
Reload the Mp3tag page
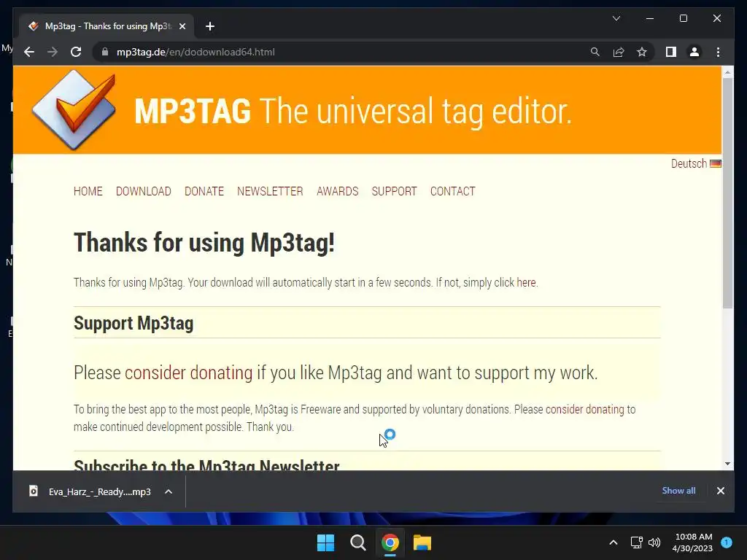click(x=76, y=52)
